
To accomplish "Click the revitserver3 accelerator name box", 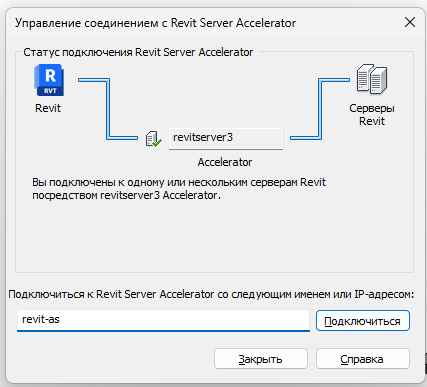I will (226, 138).
